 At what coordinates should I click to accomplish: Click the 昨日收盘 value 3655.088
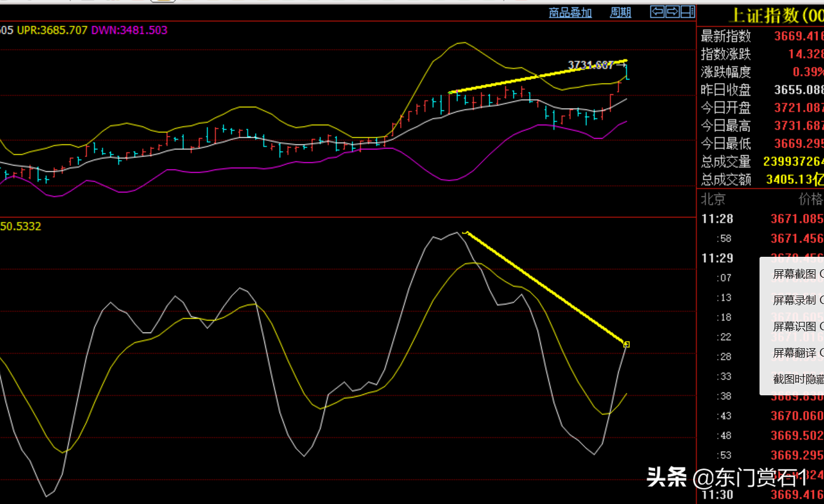coord(798,90)
